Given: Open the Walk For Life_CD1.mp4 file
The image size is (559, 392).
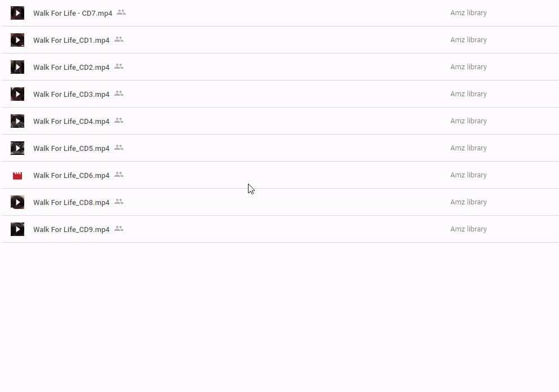Looking at the screenshot, I should click(x=72, y=40).
